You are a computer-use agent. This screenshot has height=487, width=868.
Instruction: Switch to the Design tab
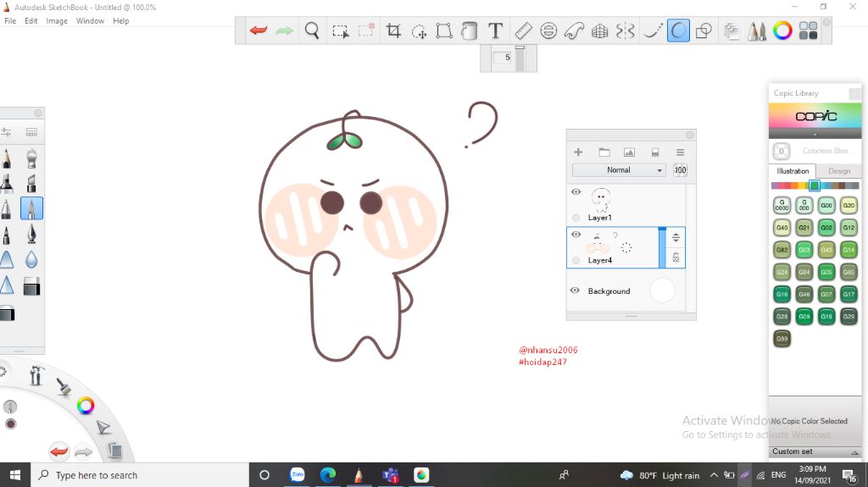[839, 171]
